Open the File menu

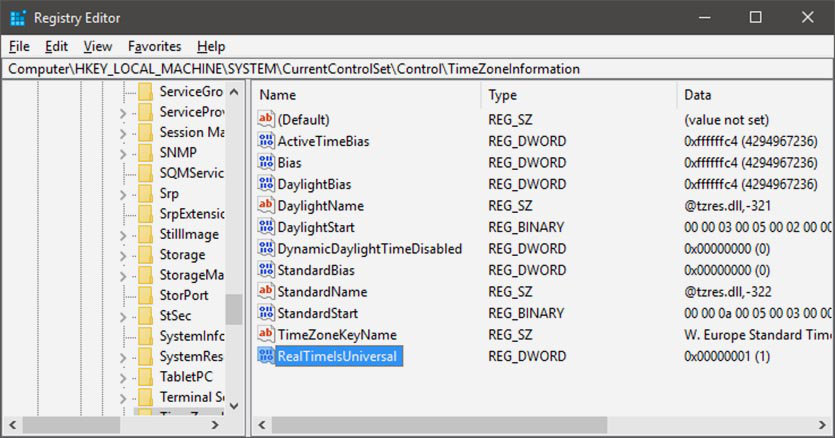tap(19, 46)
